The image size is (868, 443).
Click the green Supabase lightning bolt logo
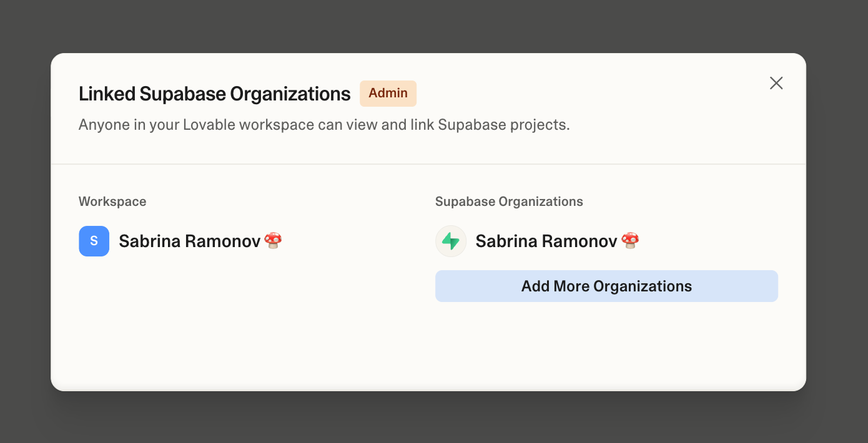point(451,241)
